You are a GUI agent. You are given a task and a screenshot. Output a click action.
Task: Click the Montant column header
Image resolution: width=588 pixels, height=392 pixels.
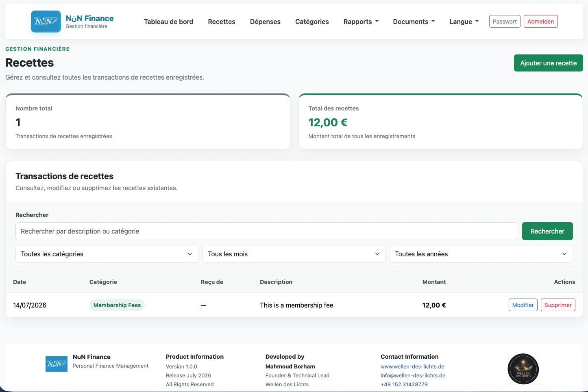(x=434, y=282)
